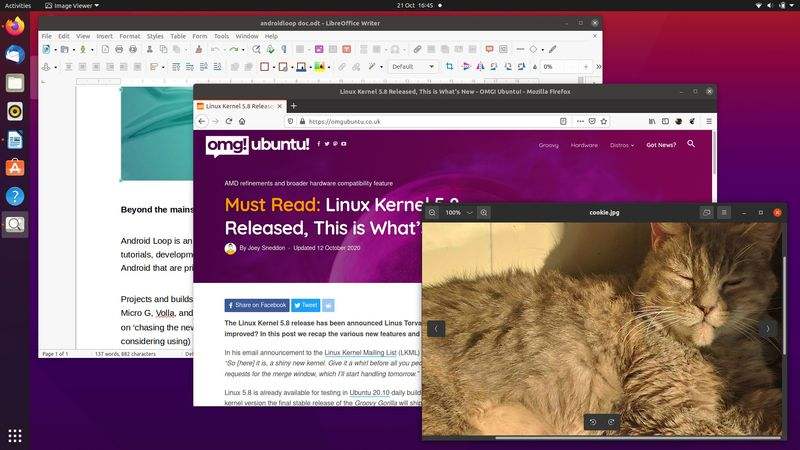
Task: Click Image Viewer gallery view button
Action: point(706,212)
